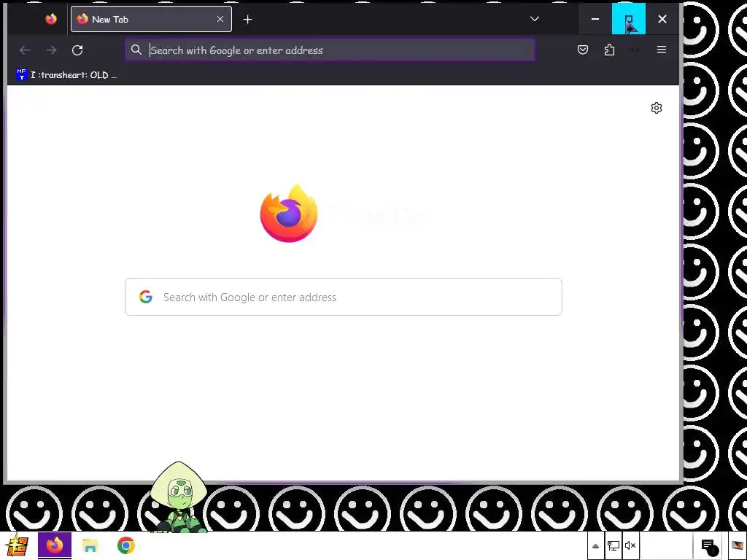Expand the list all tabs chevron
The height and width of the screenshot is (560, 747).
click(535, 19)
